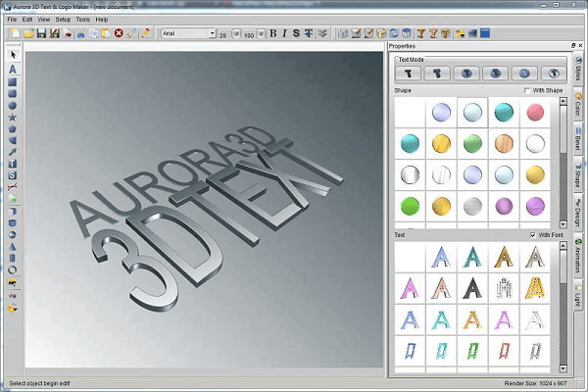Open the View menu

[43, 20]
